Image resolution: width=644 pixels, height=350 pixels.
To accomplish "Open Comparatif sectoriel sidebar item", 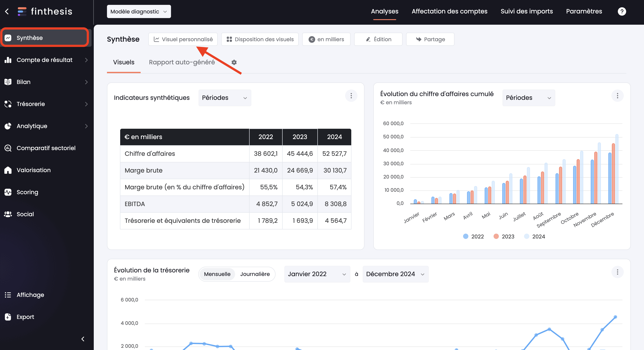I will coord(46,148).
